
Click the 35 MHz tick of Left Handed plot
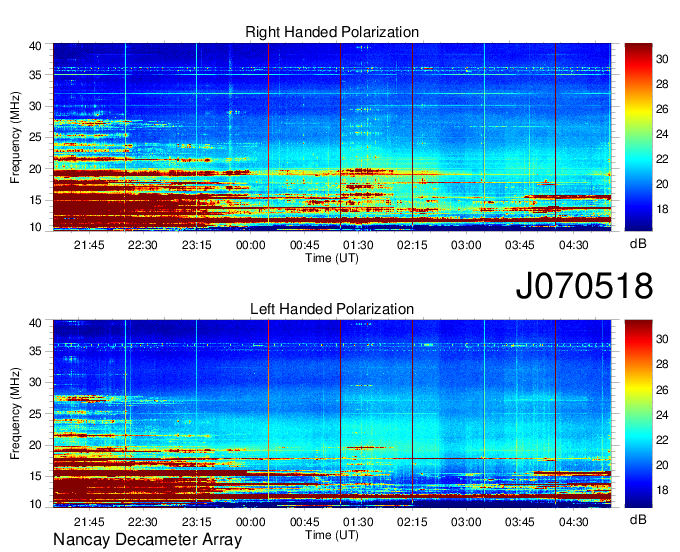coord(35,351)
